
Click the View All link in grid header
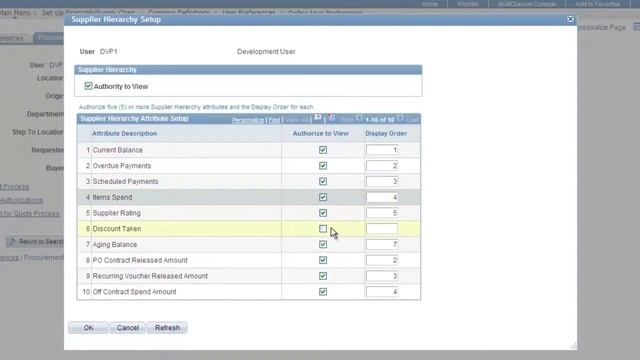(x=297, y=120)
